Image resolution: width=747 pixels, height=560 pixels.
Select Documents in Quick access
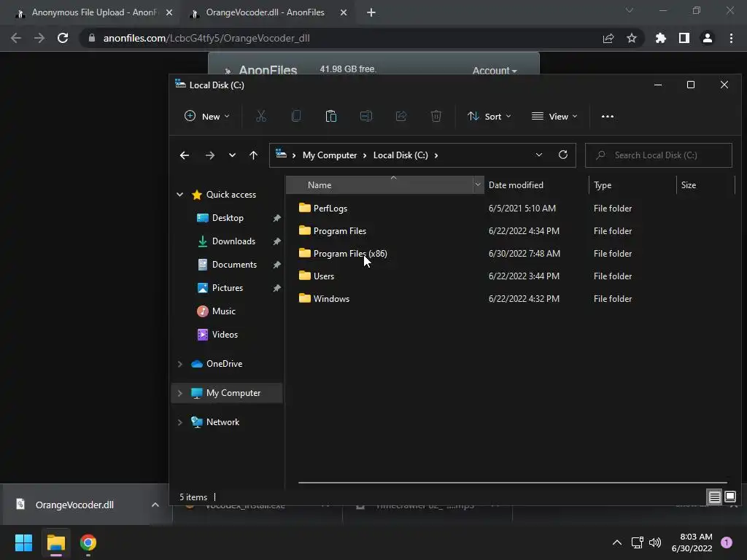[234, 264]
